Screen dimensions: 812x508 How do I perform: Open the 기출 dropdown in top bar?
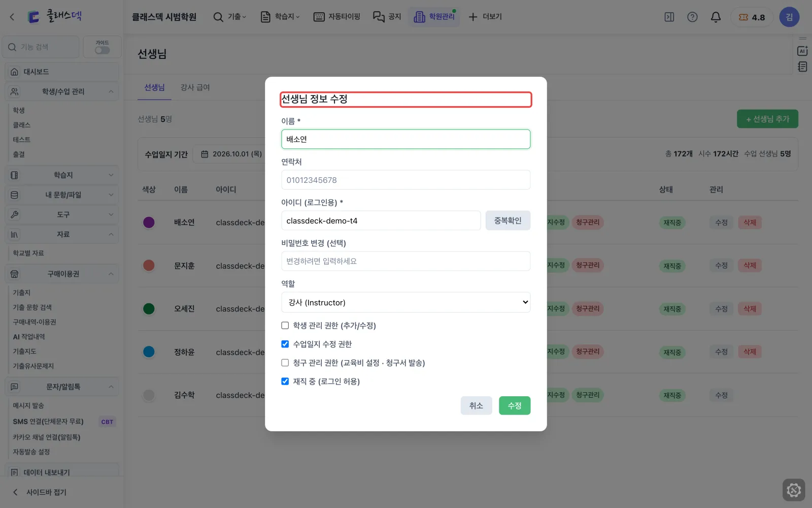click(230, 17)
